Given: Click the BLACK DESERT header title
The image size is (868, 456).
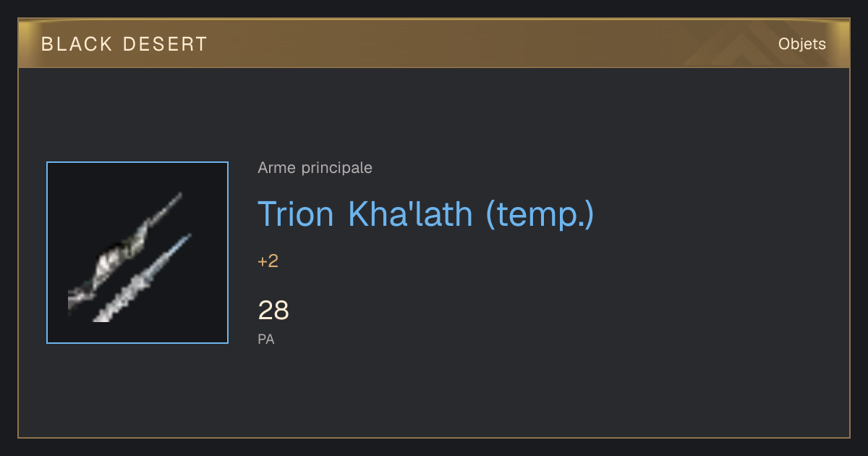Looking at the screenshot, I should (x=124, y=44).
